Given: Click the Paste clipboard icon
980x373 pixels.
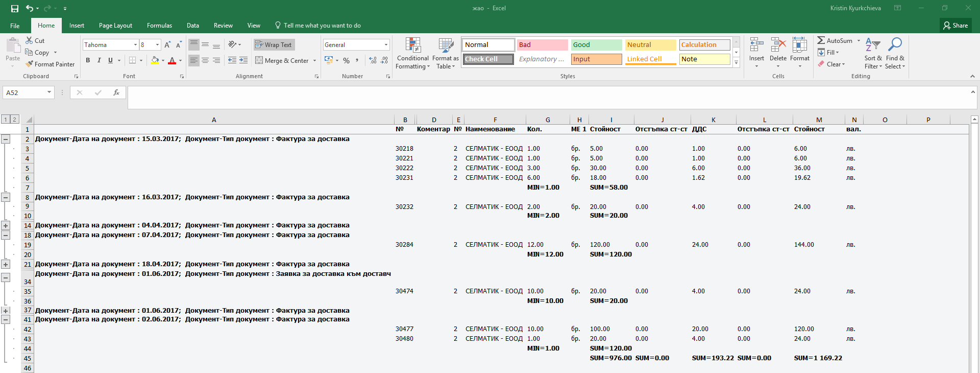Looking at the screenshot, I should 13,46.
